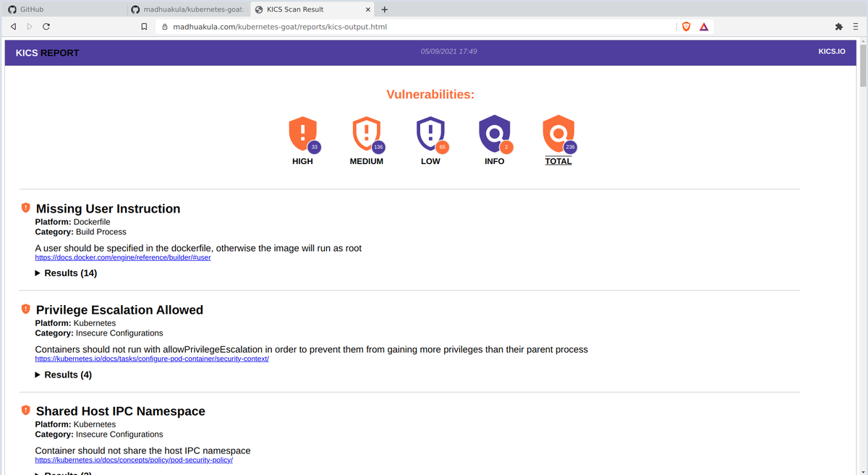Click the Category: Build Process text

click(x=80, y=232)
